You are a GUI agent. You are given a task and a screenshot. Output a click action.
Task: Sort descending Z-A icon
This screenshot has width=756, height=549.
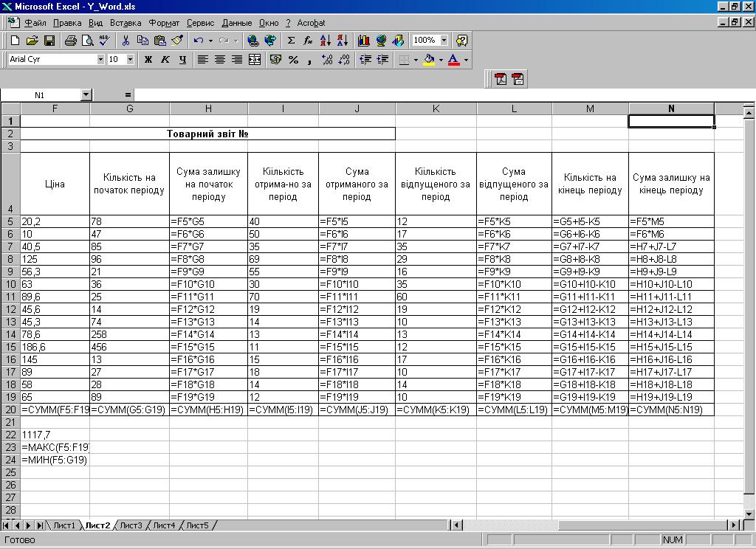point(343,41)
